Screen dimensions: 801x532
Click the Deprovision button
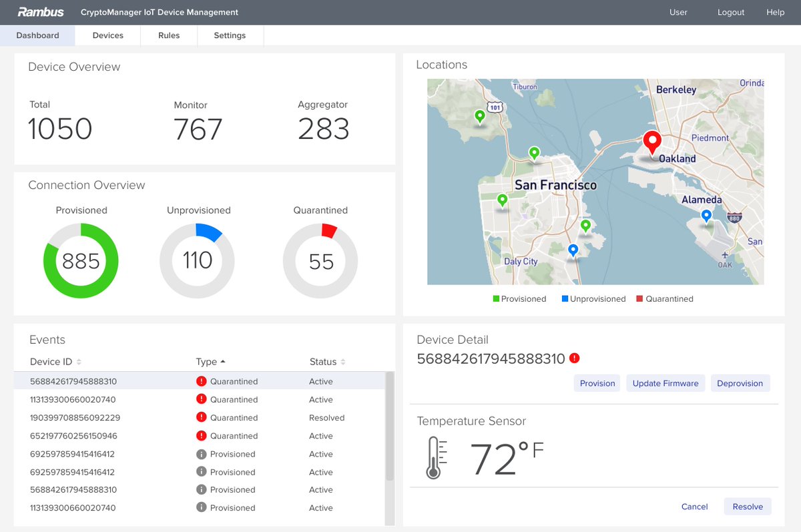coord(740,383)
